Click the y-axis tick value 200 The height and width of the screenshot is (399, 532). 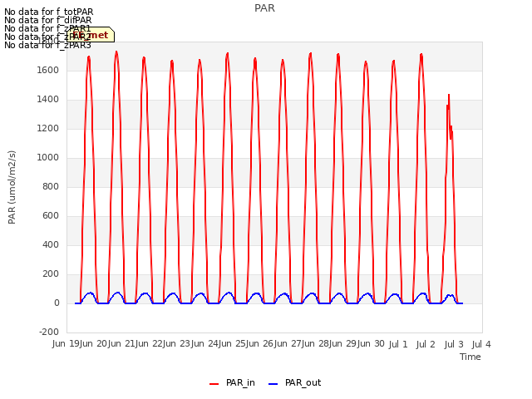pos(51,274)
